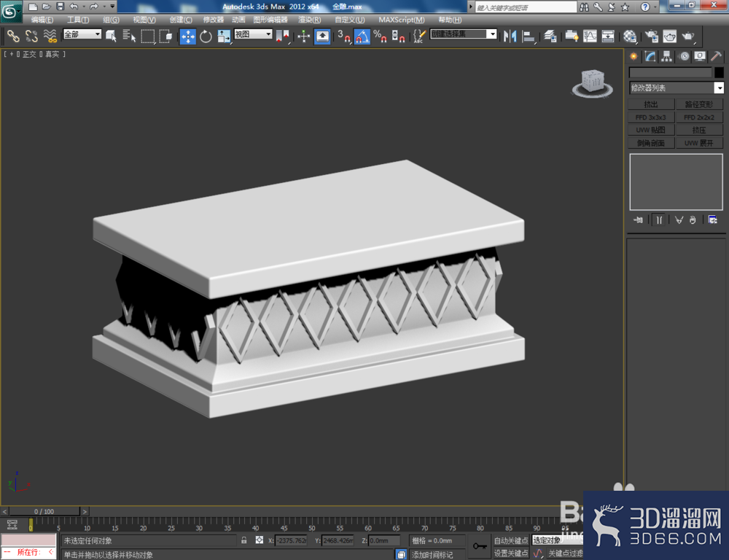
Task: Open undo history dropdown arrow
Action: click(x=84, y=7)
